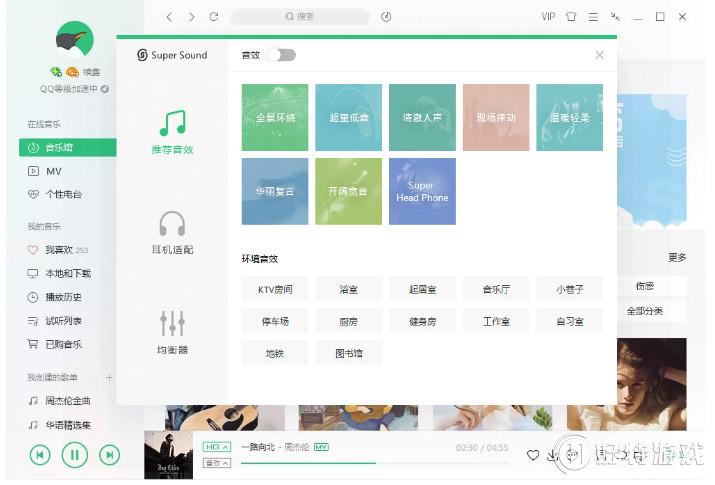Viewport: 715px width, 485px height.
Task: Add a new playlist with plus icon
Action: pyautogui.click(x=109, y=377)
